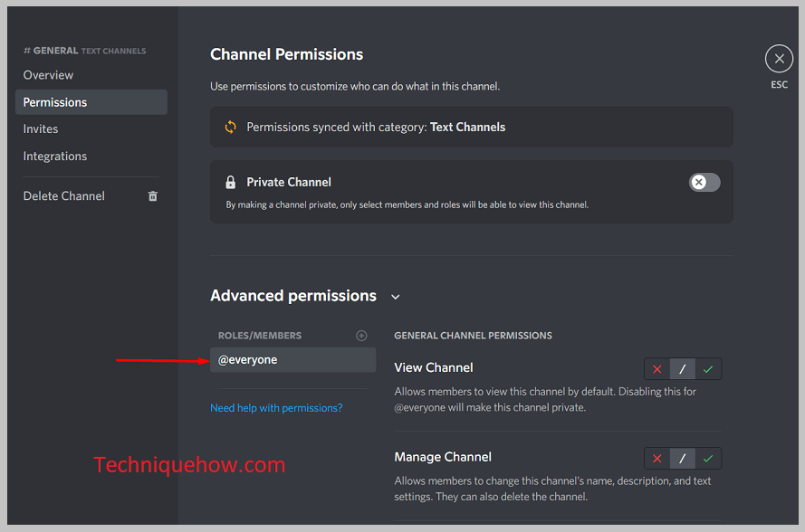Select the Permissions sidebar tab
This screenshot has width=805, height=532.
91,102
